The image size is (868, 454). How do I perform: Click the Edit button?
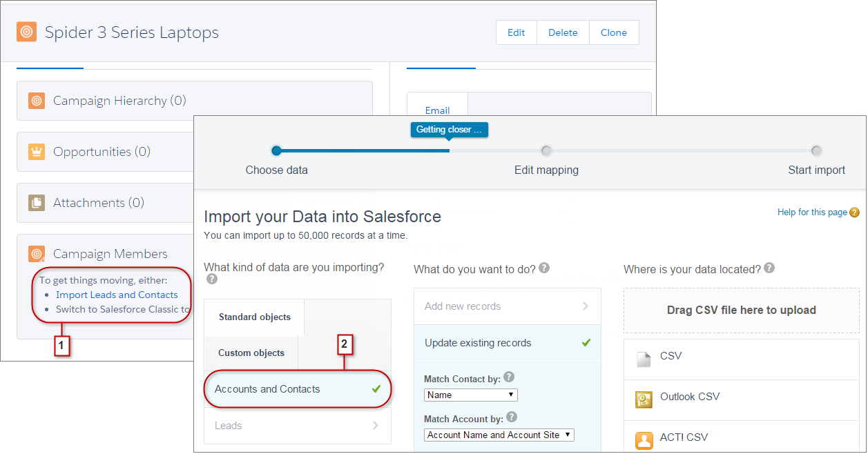point(517,32)
